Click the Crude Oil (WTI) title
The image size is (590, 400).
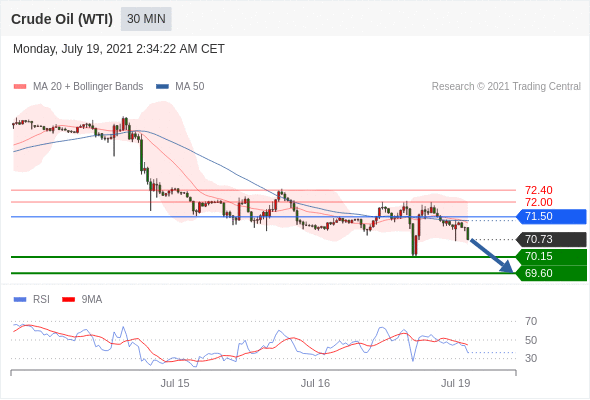(x=62, y=19)
